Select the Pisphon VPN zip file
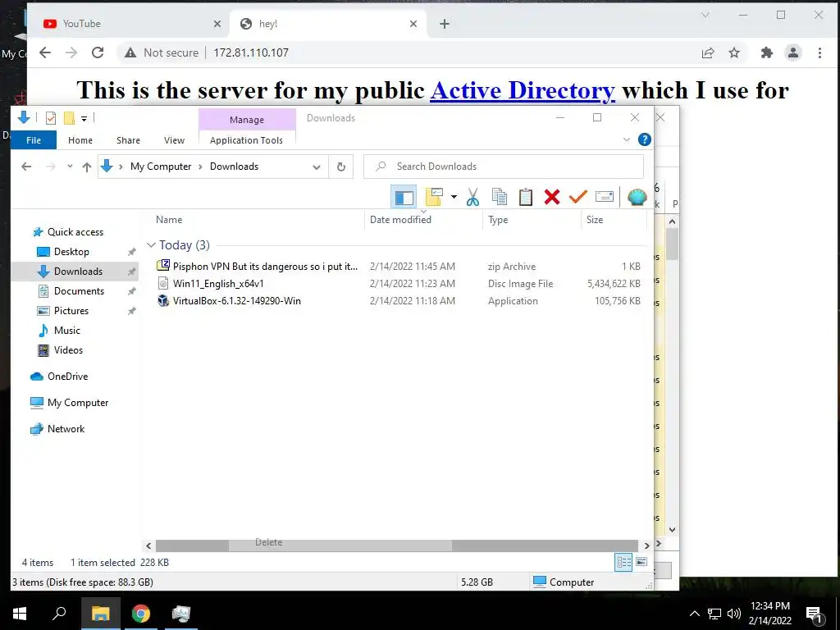Screen dimensions: 840x630 point(265,267)
